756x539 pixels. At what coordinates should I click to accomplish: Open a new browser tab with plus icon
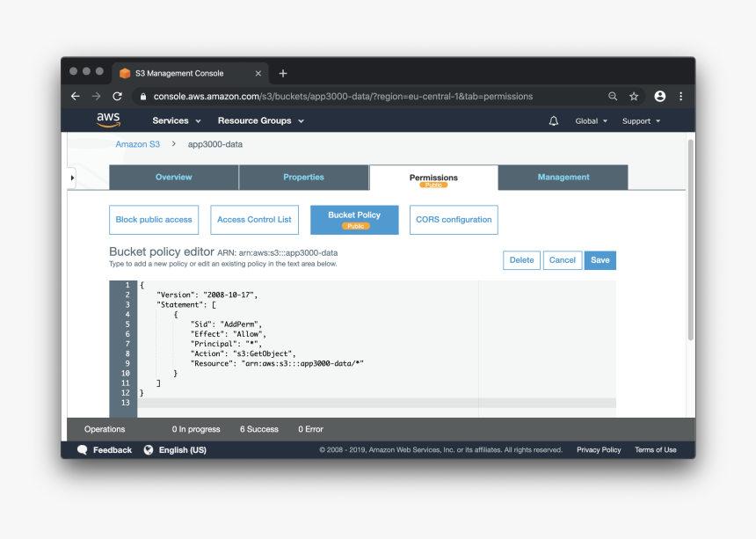(283, 73)
